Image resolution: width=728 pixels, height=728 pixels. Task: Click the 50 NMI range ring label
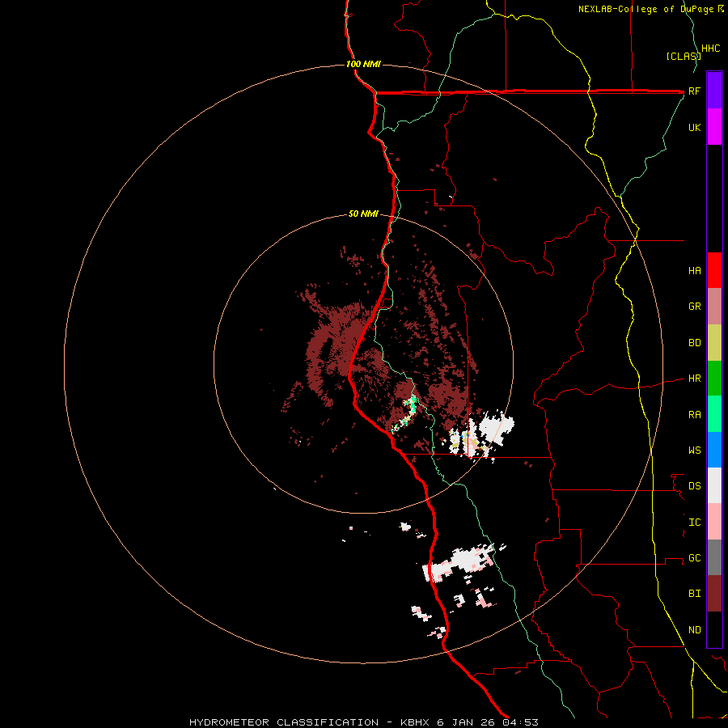point(363,214)
